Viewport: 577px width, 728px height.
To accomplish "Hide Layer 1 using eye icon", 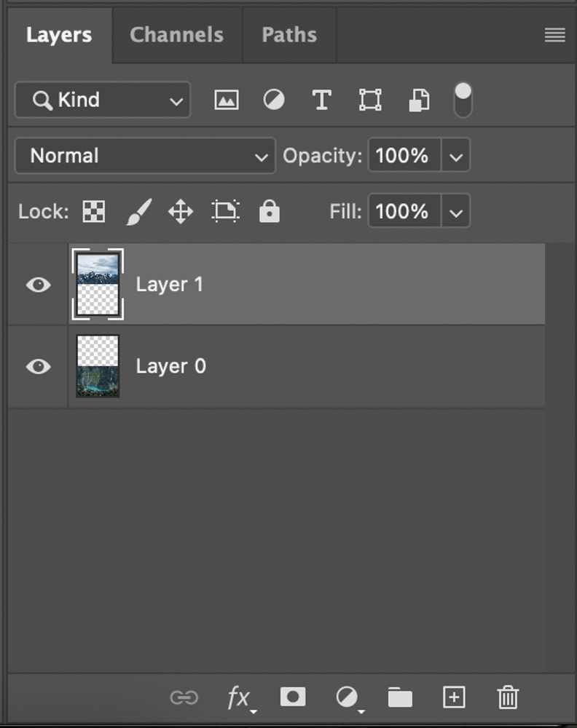I will (x=39, y=285).
